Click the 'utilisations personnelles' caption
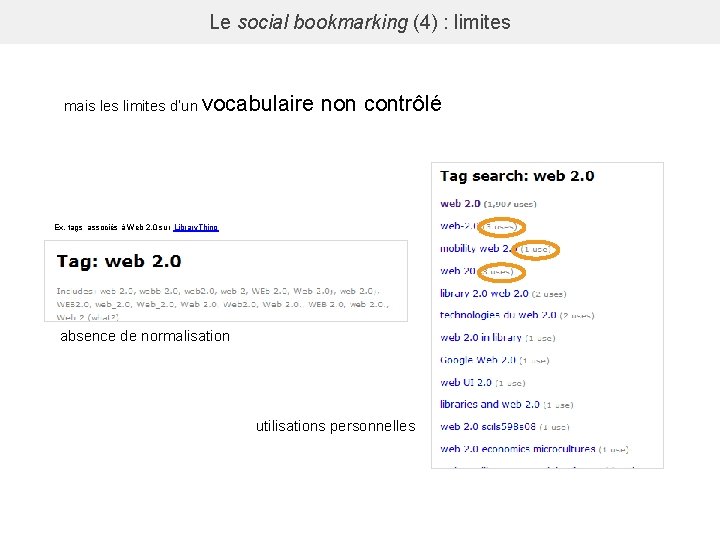The width and height of the screenshot is (720, 540). tap(336, 426)
